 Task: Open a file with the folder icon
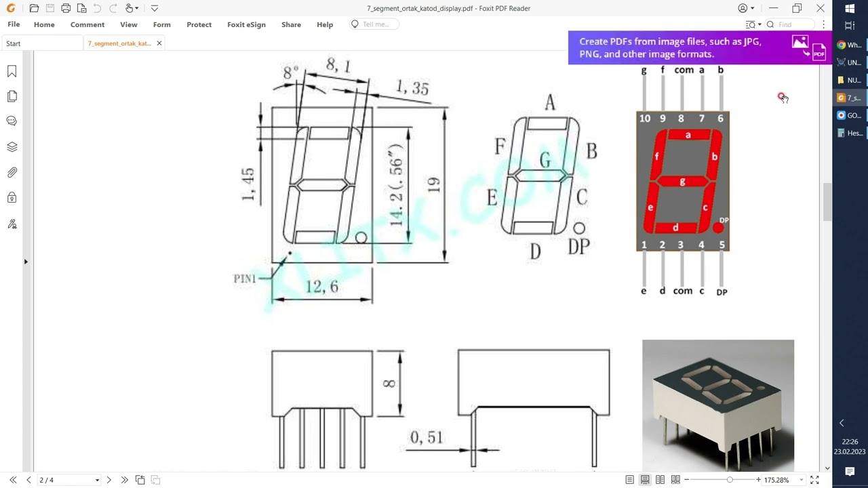[x=34, y=8]
